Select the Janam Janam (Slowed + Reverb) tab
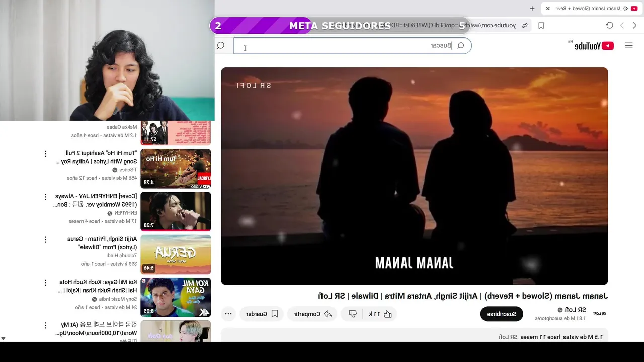This screenshot has width=644, height=362. point(592,9)
